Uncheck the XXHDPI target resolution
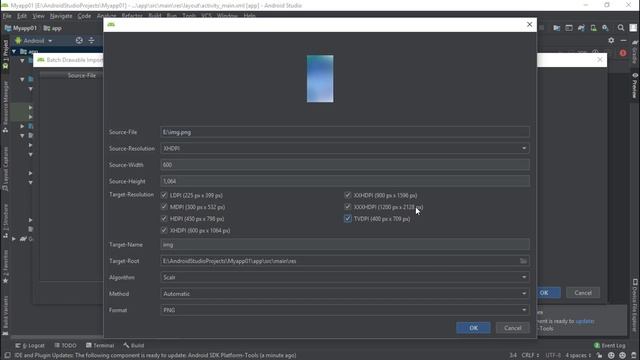Screen dimensions: 640x360 [x=348, y=195]
